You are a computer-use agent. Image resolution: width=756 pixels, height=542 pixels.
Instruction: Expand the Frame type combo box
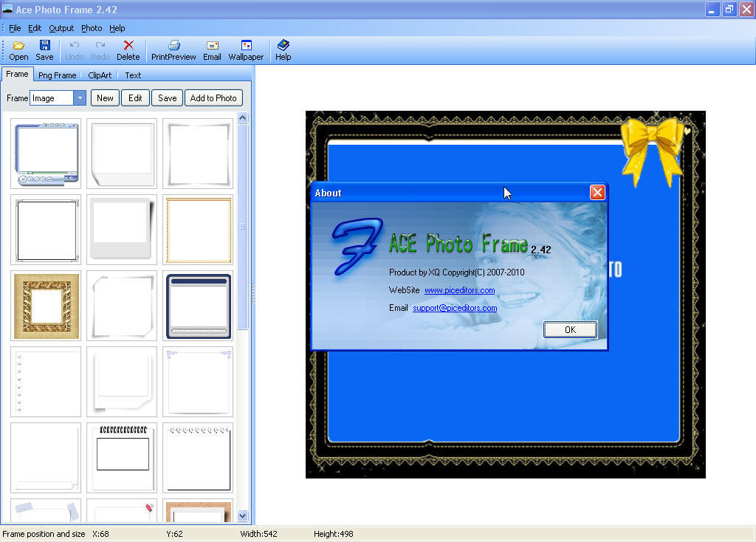pyautogui.click(x=79, y=97)
